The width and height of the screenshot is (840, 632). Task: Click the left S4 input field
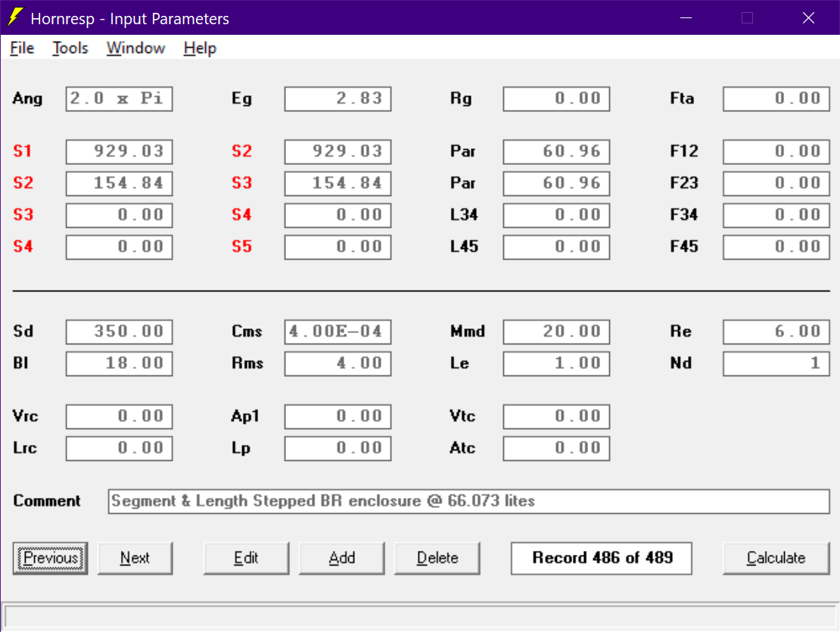point(120,247)
